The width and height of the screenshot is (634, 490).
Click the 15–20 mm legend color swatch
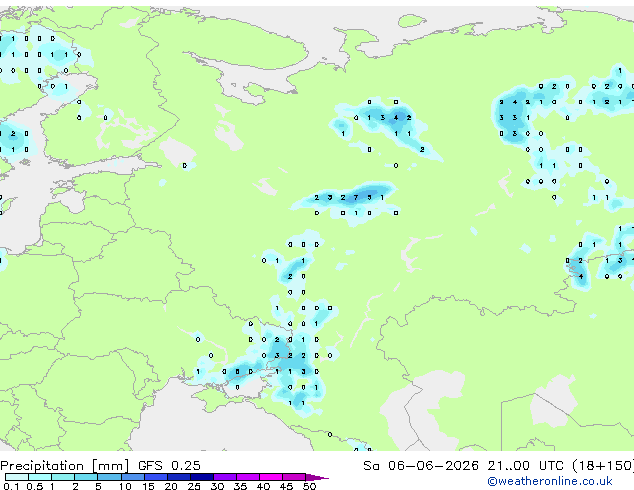(x=155, y=477)
